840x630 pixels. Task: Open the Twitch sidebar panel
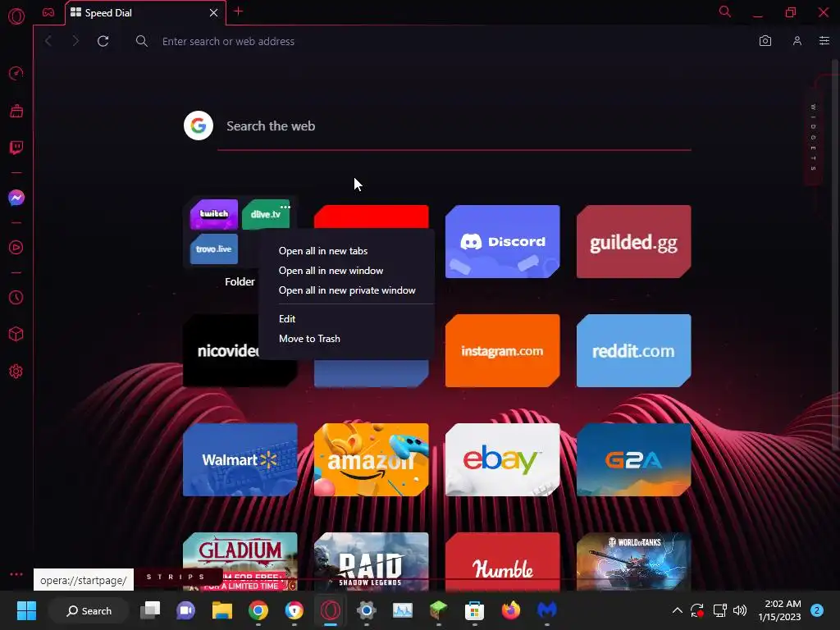coord(16,148)
